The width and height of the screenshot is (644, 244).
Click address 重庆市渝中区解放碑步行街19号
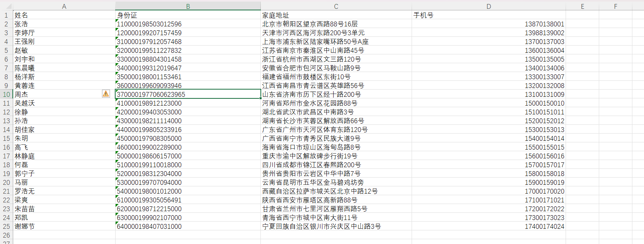coord(336,156)
